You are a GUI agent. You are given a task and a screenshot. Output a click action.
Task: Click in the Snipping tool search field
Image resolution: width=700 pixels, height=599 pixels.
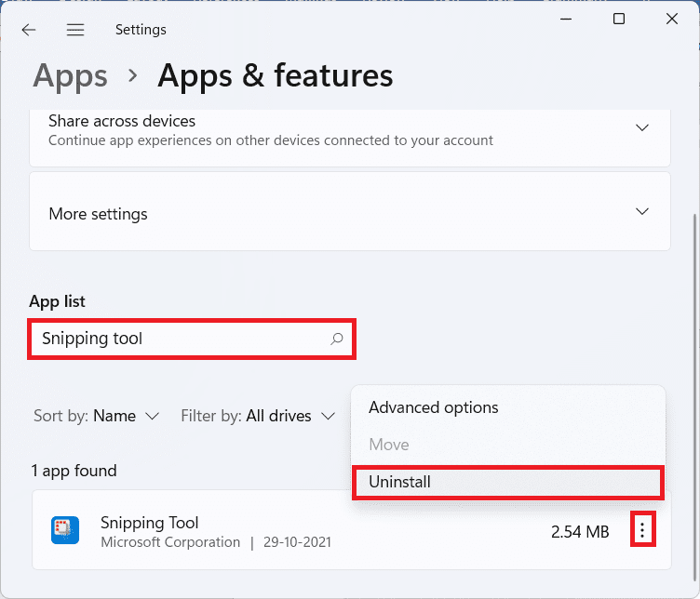coord(192,339)
